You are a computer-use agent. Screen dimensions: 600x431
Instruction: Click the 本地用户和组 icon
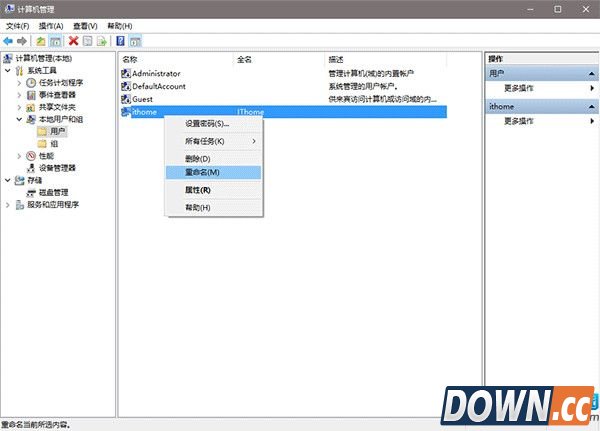pos(31,119)
